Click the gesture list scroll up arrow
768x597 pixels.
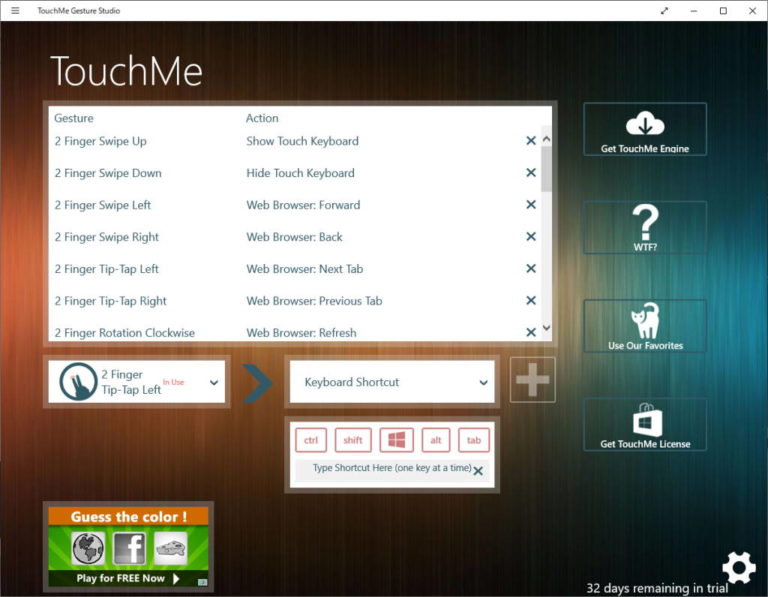point(547,139)
